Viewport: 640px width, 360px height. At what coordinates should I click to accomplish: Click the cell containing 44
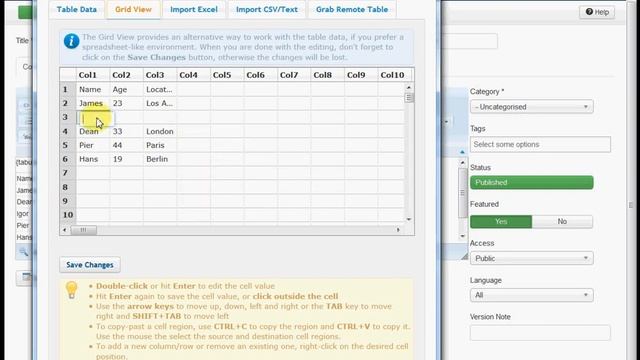(x=126, y=145)
